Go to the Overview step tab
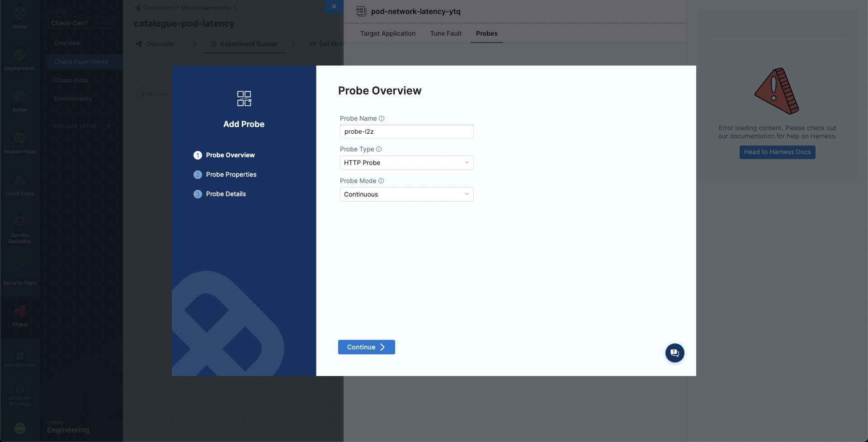 [x=155, y=44]
